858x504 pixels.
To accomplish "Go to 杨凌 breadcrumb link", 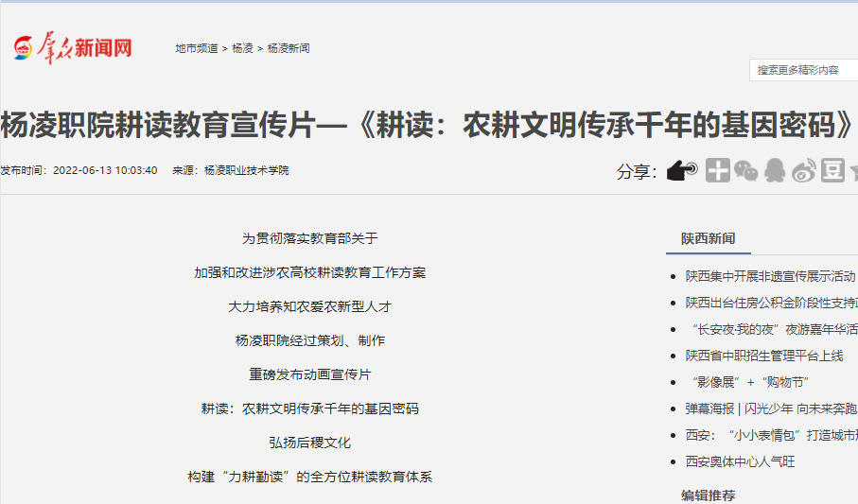I will pyautogui.click(x=242, y=48).
